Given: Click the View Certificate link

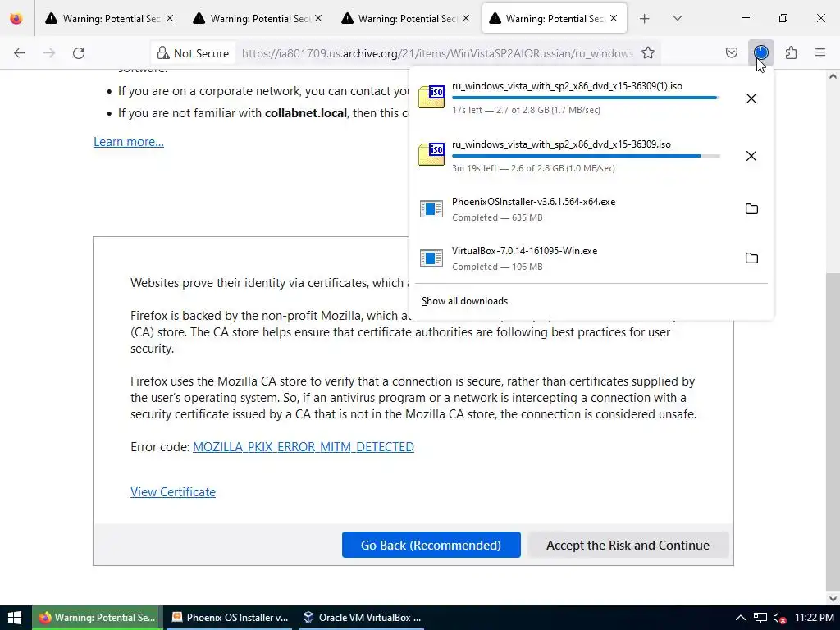Looking at the screenshot, I should coord(173,492).
